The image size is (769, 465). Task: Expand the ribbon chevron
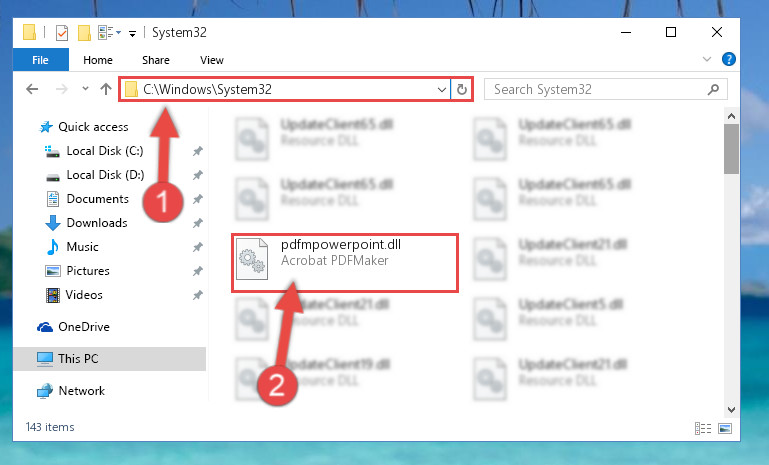pyautogui.click(x=707, y=59)
